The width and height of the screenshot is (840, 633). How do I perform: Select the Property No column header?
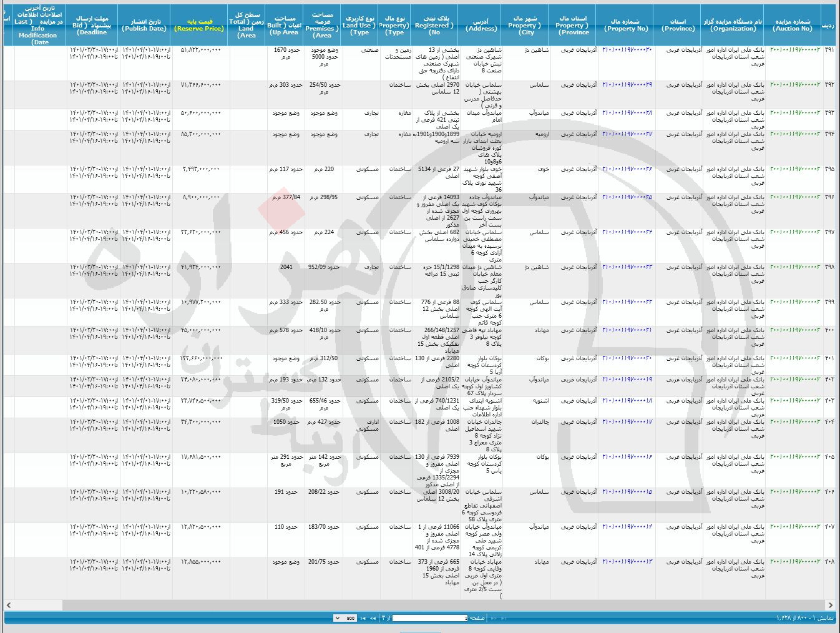coord(626,25)
